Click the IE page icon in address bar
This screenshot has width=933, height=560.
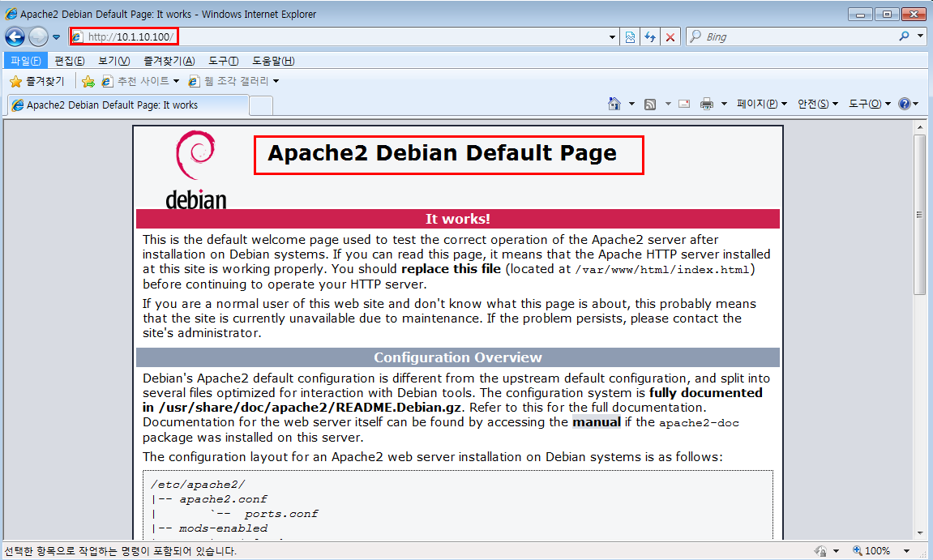pos(77,37)
